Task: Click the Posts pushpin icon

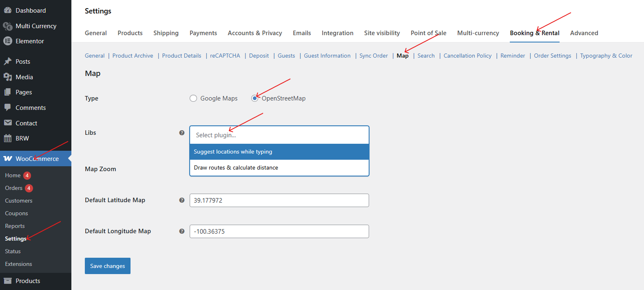Action: click(8, 62)
